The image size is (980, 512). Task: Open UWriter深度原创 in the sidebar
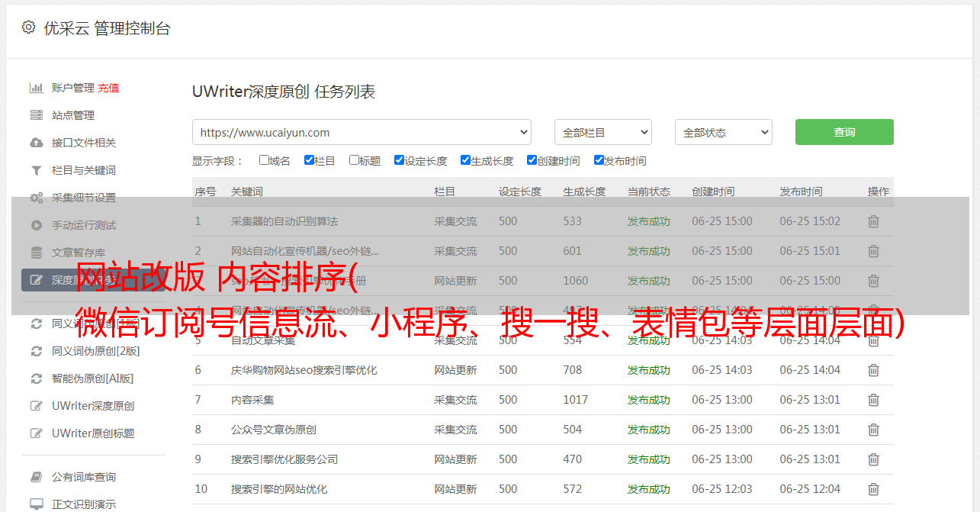point(93,406)
